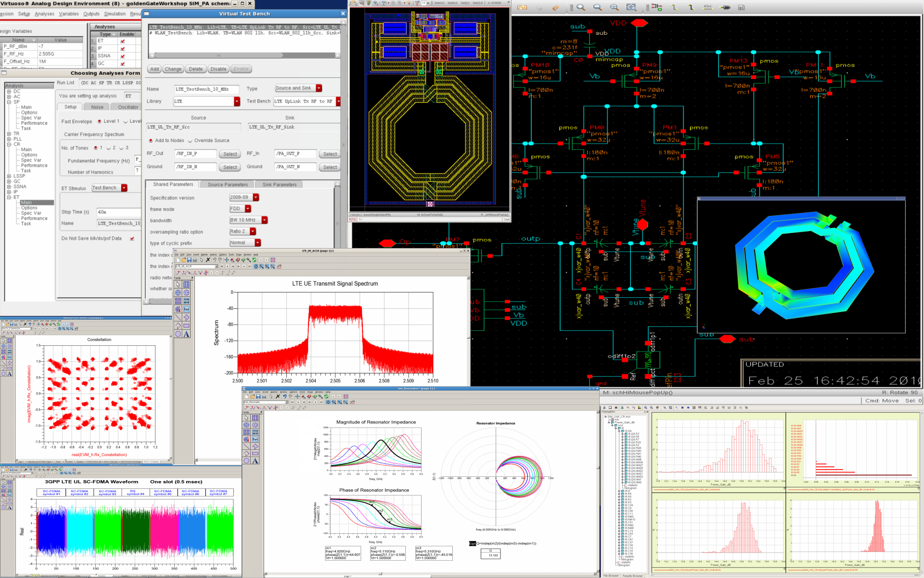Select the delete X icon in the graph toolbar

point(208,260)
